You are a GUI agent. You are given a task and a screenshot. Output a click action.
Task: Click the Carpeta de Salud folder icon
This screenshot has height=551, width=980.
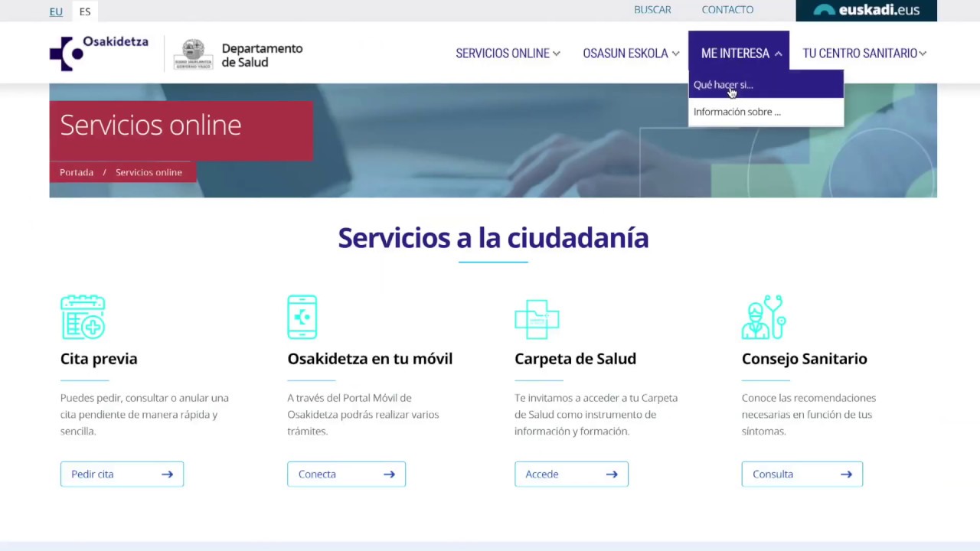click(x=537, y=318)
